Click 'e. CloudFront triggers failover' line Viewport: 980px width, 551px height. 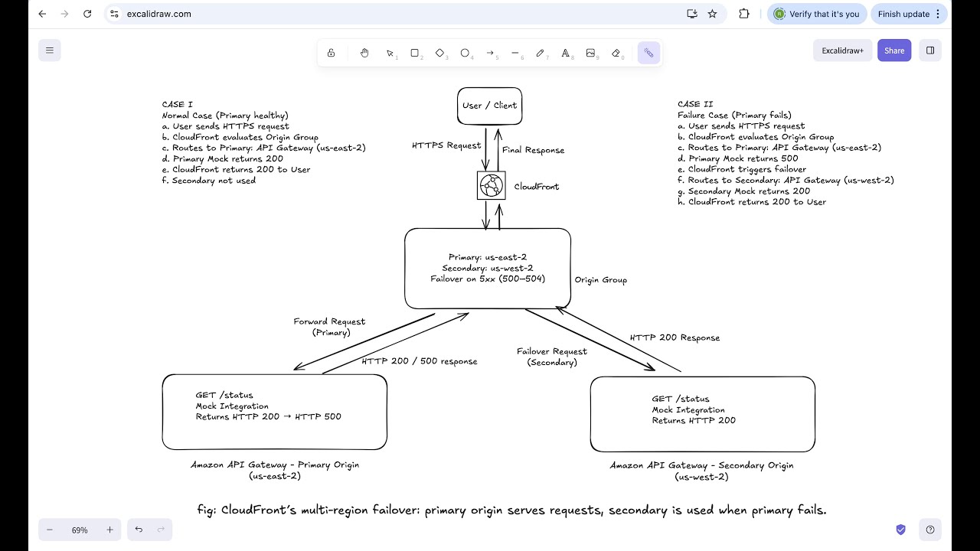point(742,169)
